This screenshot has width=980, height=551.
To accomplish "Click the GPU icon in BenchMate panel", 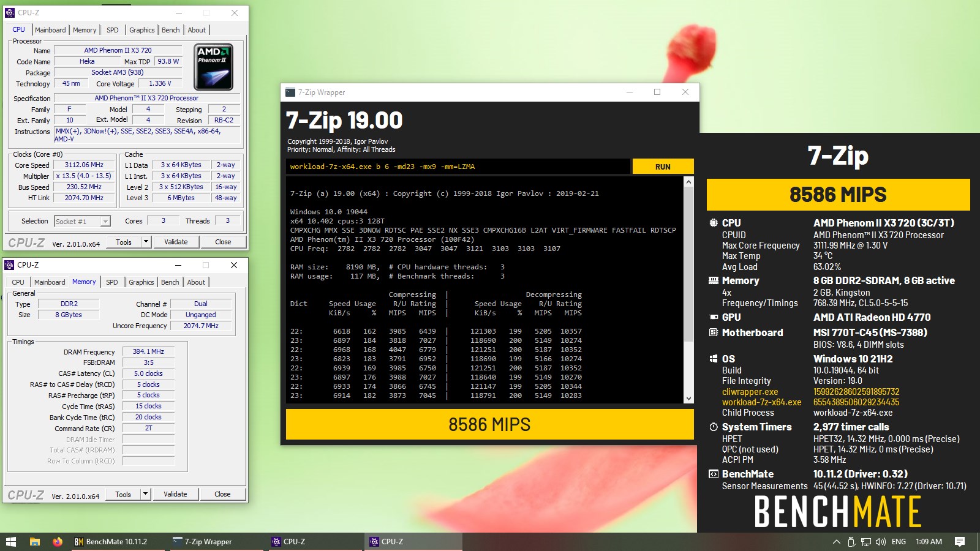I will pos(714,317).
